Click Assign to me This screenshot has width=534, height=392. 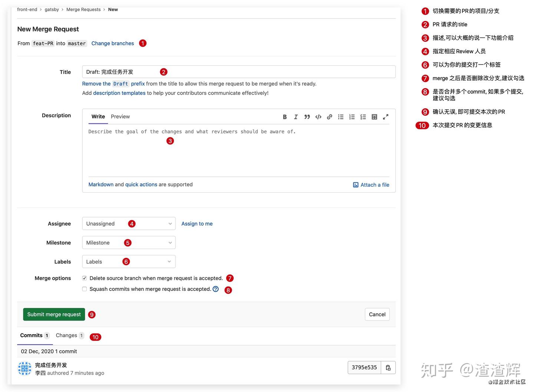tap(197, 223)
